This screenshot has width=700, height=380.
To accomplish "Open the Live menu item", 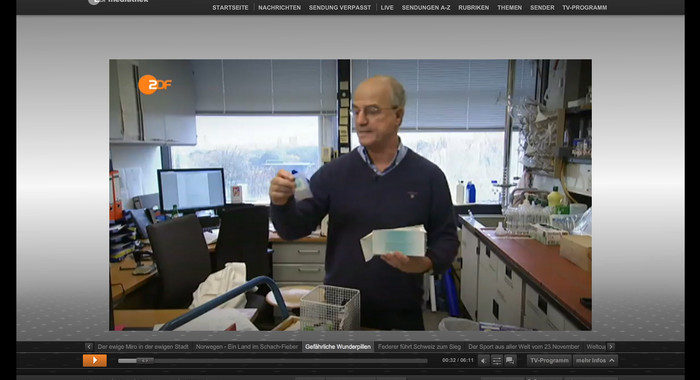I will pyautogui.click(x=387, y=8).
